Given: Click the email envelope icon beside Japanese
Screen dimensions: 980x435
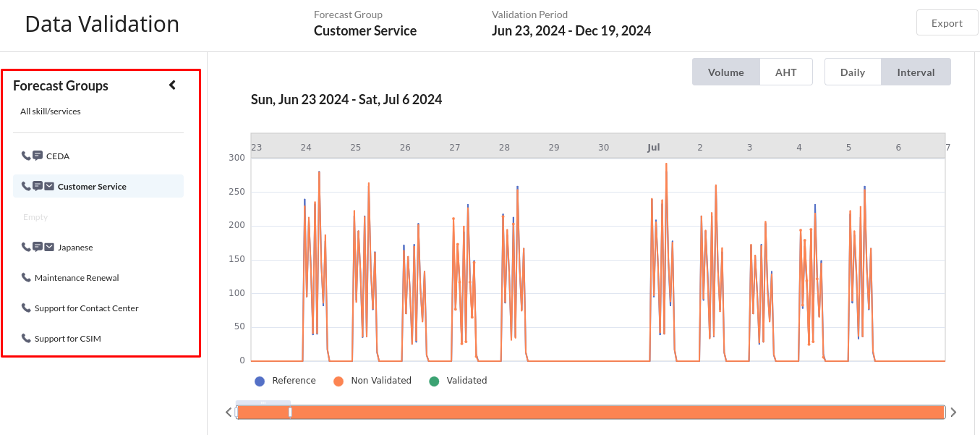Looking at the screenshot, I should [49, 247].
